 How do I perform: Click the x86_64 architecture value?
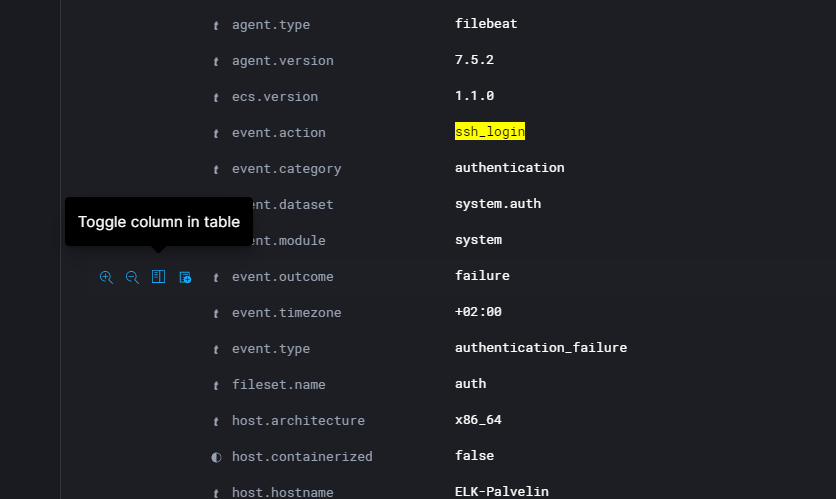(x=478, y=420)
